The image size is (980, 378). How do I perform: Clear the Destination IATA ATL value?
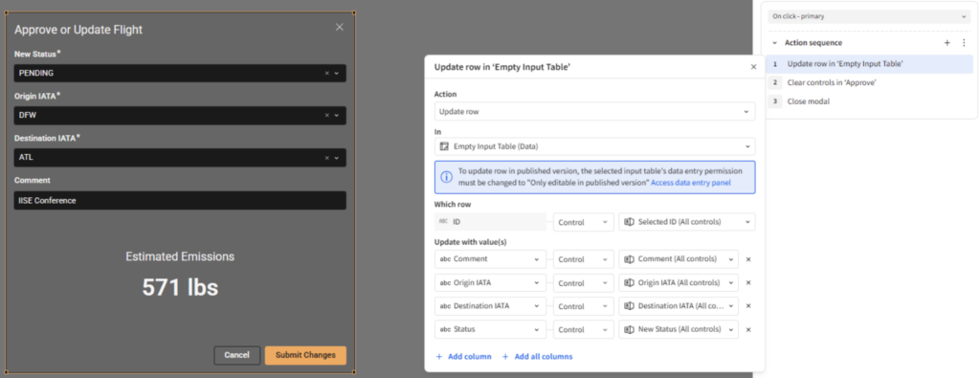point(326,158)
